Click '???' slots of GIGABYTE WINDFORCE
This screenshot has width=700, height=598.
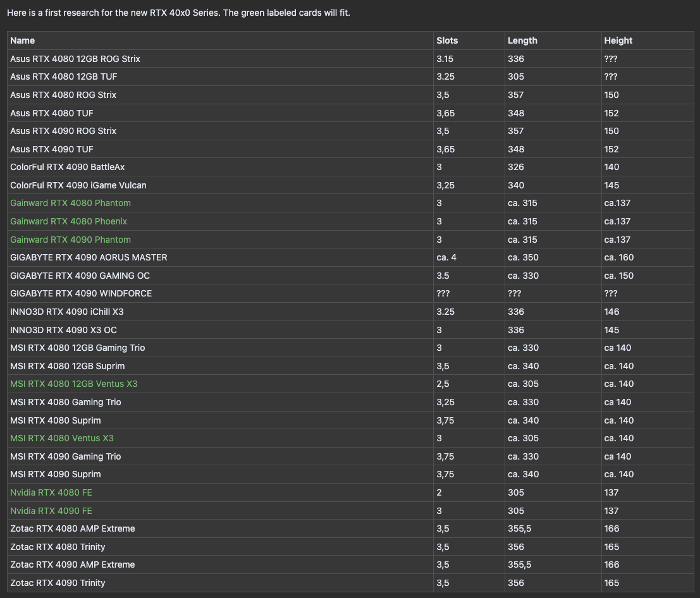pyautogui.click(x=443, y=294)
